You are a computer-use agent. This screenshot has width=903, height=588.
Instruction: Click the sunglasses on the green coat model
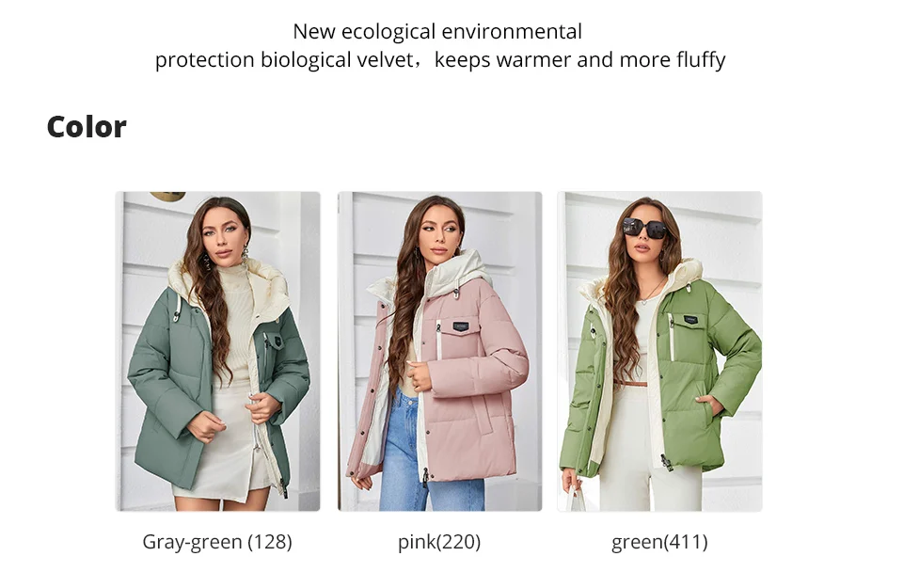[x=643, y=227]
